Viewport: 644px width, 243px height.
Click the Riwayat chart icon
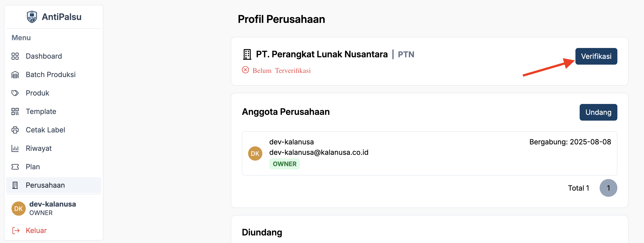(x=15, y=148)
